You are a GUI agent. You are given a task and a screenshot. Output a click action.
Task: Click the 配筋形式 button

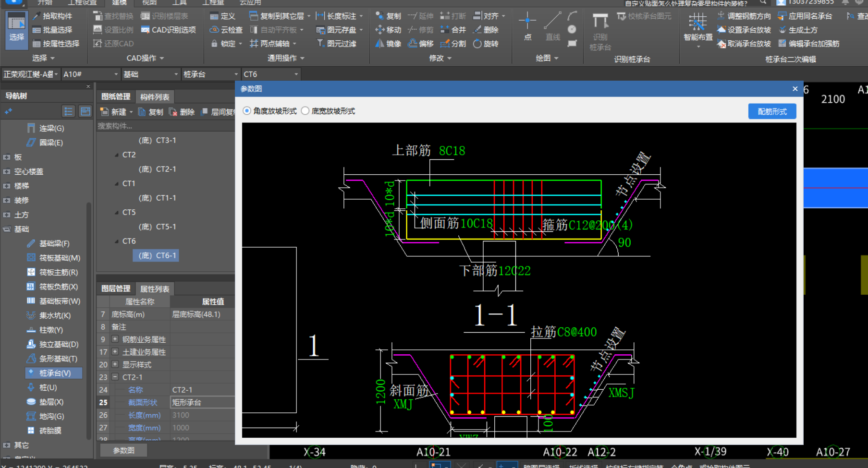pos(772,111)
